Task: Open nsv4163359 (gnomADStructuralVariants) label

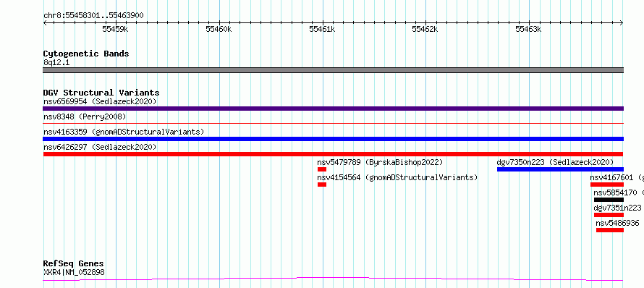Action: (x=124, y=132)
